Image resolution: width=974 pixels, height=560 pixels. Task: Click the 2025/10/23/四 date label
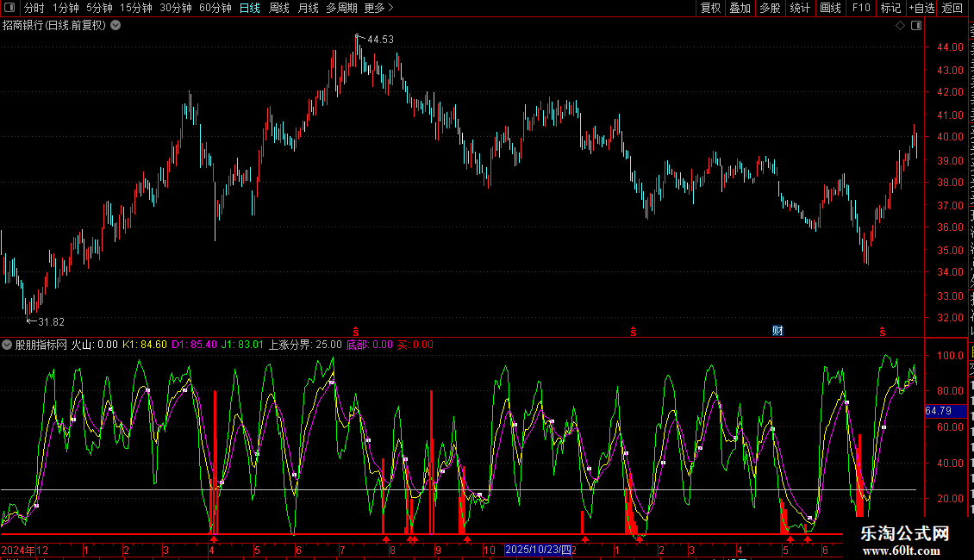tap(538, 550)
